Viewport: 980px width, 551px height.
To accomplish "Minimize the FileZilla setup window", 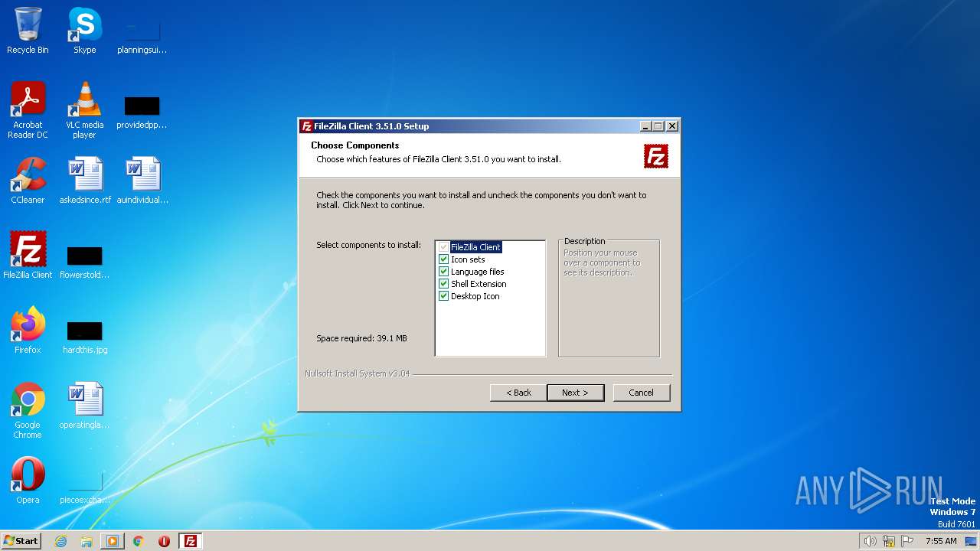I will coord(645,126).
